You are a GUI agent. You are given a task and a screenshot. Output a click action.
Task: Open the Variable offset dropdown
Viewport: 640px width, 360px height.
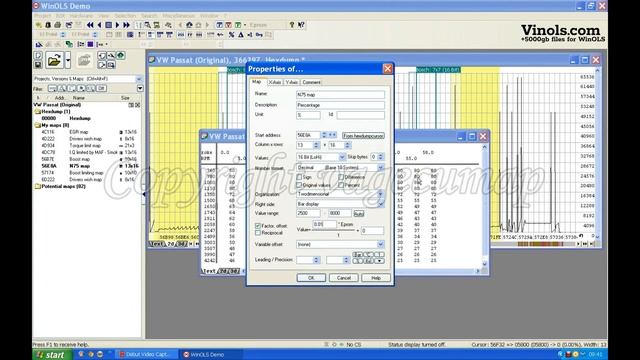(x=381, y=244)
